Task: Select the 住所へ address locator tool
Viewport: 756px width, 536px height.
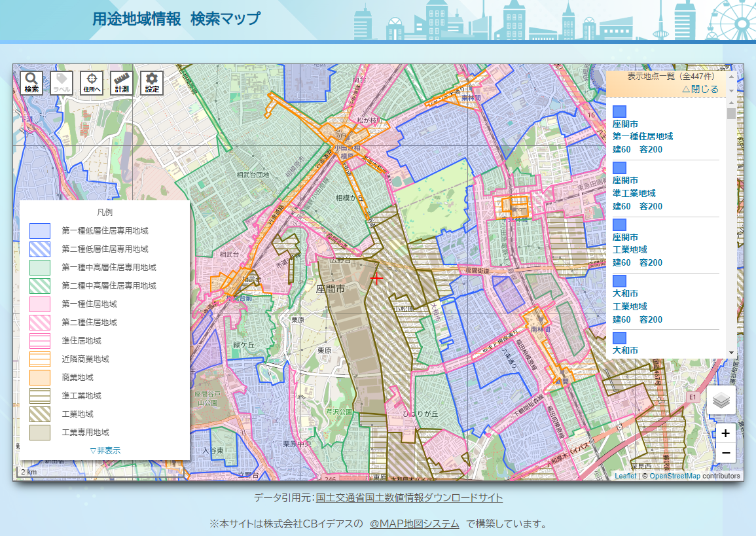Action: click(92, 83)
